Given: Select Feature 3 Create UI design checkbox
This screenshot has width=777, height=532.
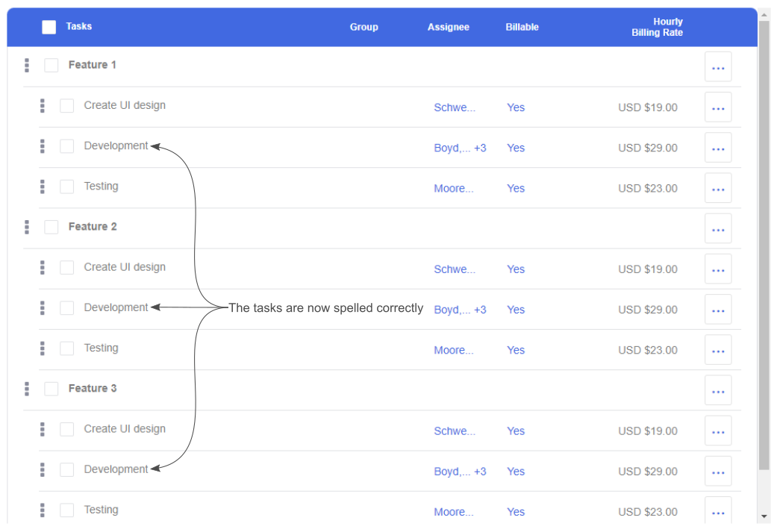Looking at the screenshot, I should point(67,430).
